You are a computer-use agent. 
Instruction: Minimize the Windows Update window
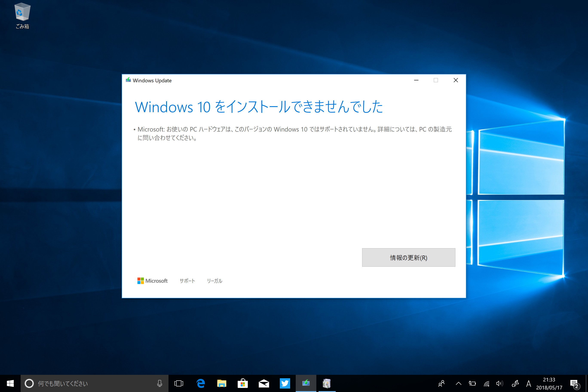(416, 80)
